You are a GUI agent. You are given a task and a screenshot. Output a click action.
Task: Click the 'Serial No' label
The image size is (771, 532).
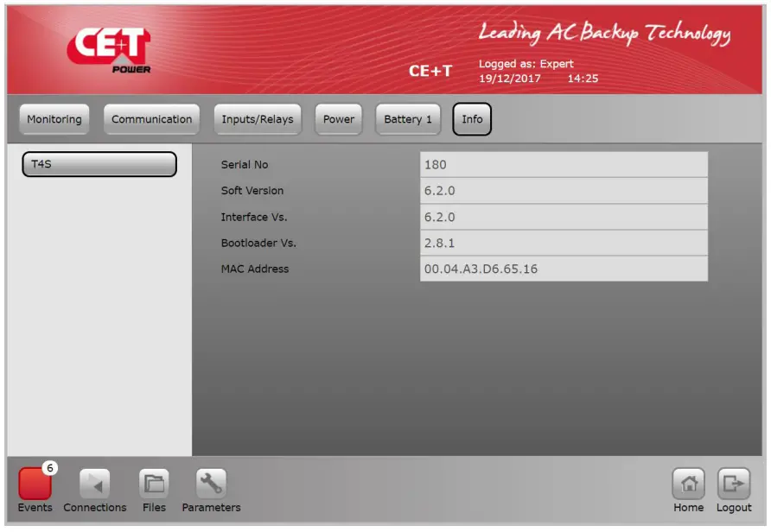point(245,165)
